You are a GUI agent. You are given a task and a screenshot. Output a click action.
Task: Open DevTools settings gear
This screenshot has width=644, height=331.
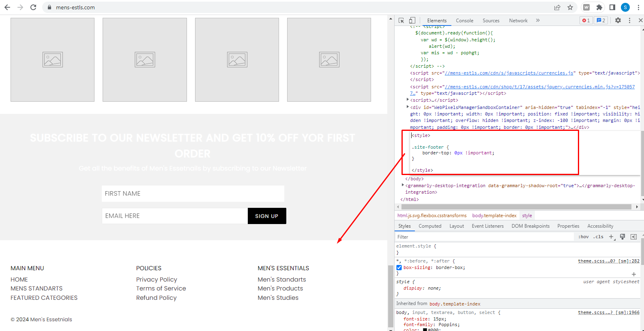(x=618, y=20)
